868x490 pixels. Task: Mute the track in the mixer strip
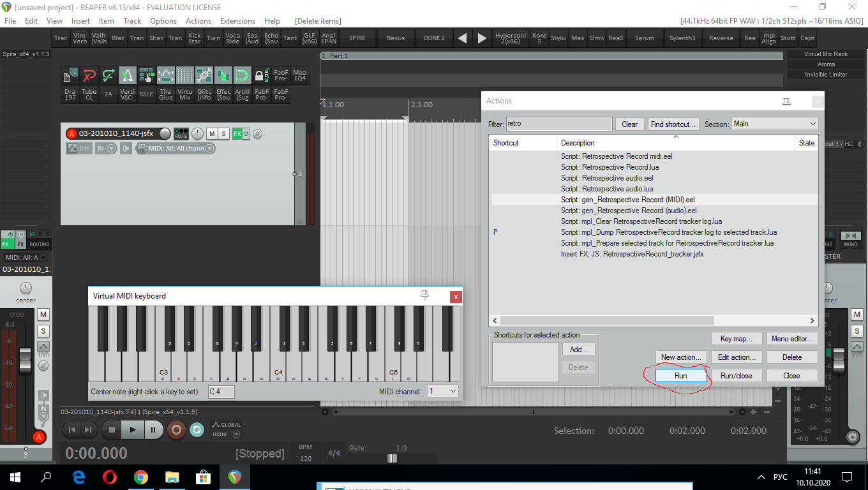(43, 314)
